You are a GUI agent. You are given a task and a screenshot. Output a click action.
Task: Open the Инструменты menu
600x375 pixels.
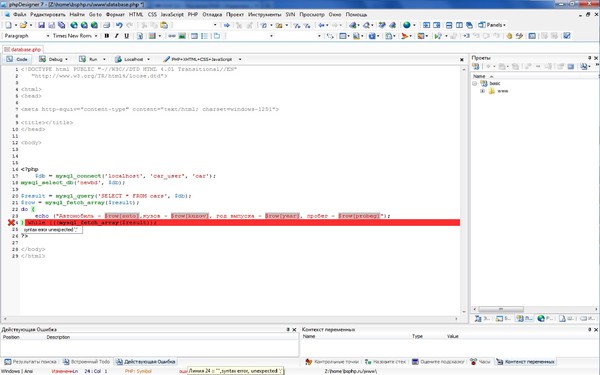coord(264,15)
